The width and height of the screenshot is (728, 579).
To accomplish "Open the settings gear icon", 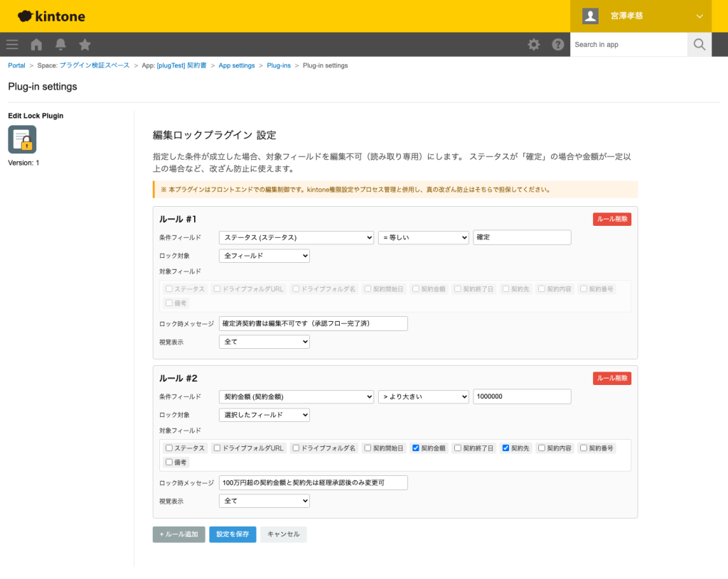I will [x=533, y=45].
